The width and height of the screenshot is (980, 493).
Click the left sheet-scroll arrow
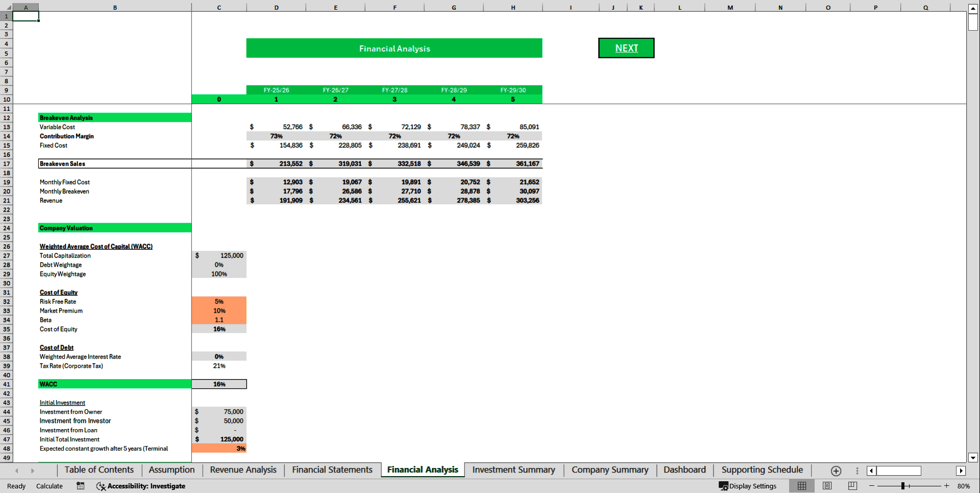coord(17,471)
